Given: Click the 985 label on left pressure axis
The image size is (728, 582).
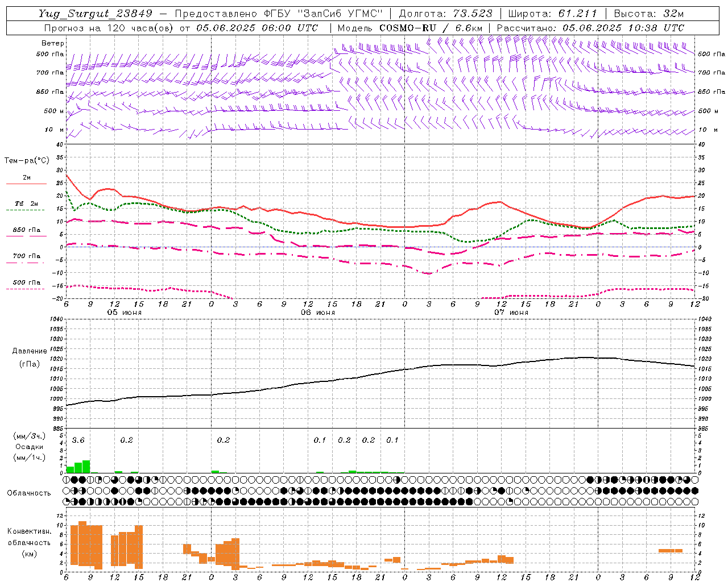Looking at the screenshot, I should coord(57,429).
